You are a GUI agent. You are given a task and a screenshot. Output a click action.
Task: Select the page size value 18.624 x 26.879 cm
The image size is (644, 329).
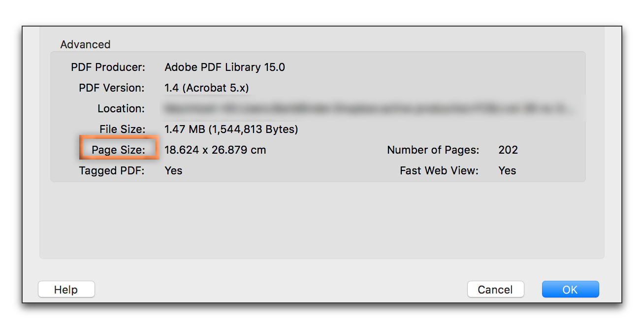point(215,150)
